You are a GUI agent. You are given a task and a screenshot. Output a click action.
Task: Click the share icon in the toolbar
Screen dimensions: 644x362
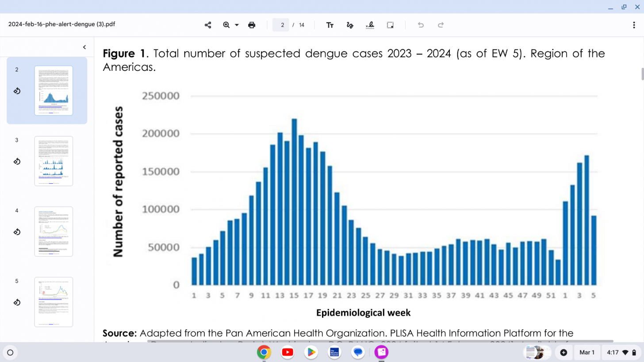[208, 25]
